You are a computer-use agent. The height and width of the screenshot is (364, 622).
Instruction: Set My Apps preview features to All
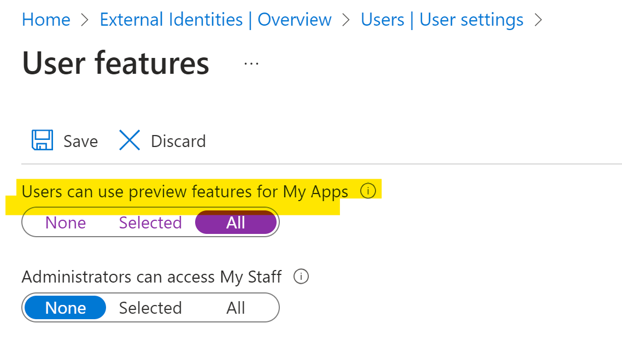(x=236, y=223)
